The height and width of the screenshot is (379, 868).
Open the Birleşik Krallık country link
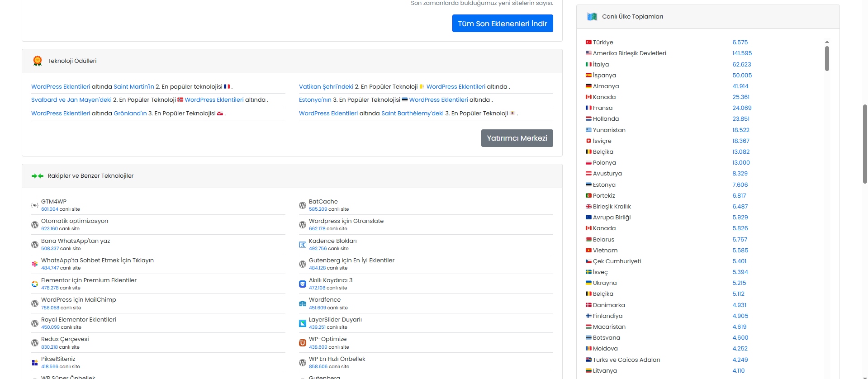pos(612,206)
